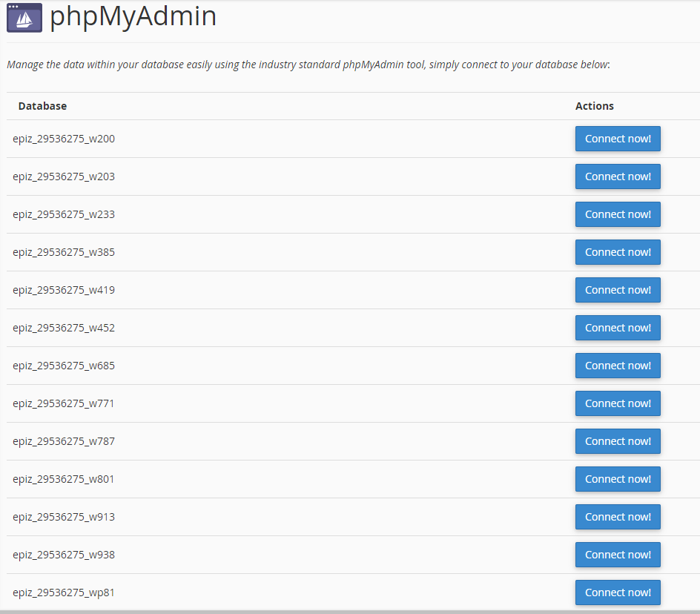Image resolution: width=700 pixels, height=614 pixels.
Task: Select the epiz_29536275_wp81 database name text
Action: coord(64,592)
